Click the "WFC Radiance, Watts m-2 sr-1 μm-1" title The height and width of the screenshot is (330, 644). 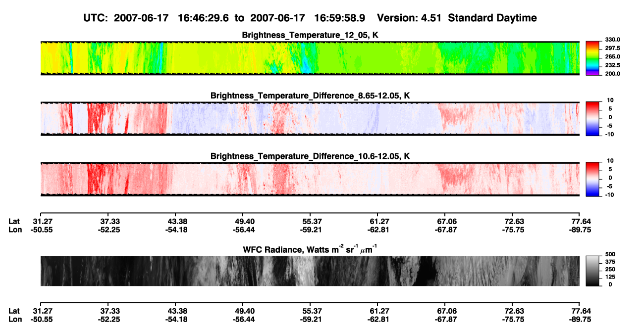tap(310, 249)
